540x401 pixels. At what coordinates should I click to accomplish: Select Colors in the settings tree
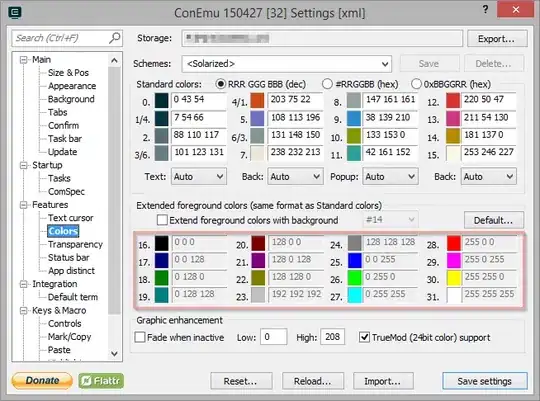[x=63, y=231]
